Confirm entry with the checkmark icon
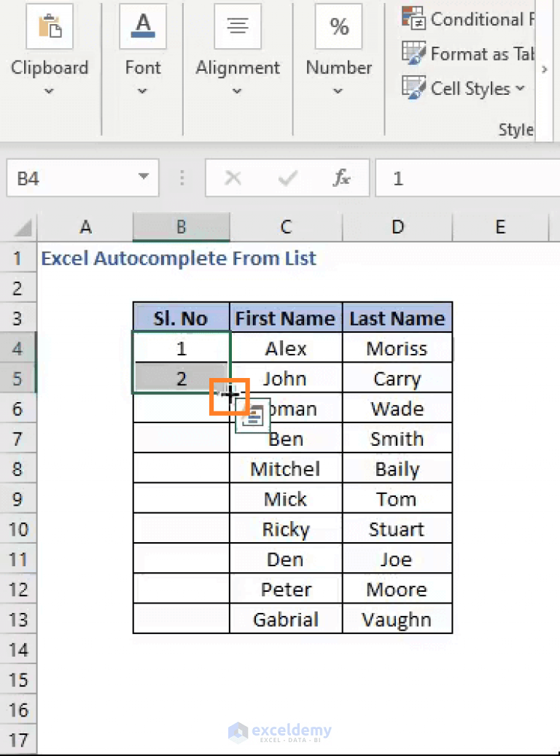Screen dimensions: 560x756 (288, 178)
